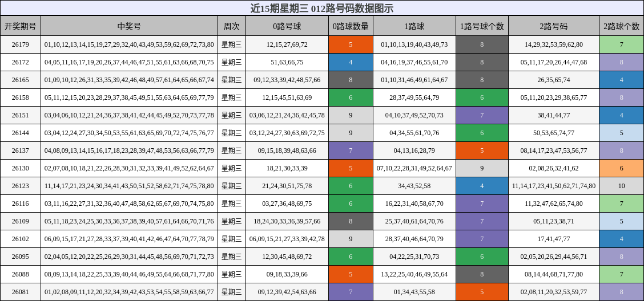Click the 0路号球 cell 51,63,66,75

(287, 62)
